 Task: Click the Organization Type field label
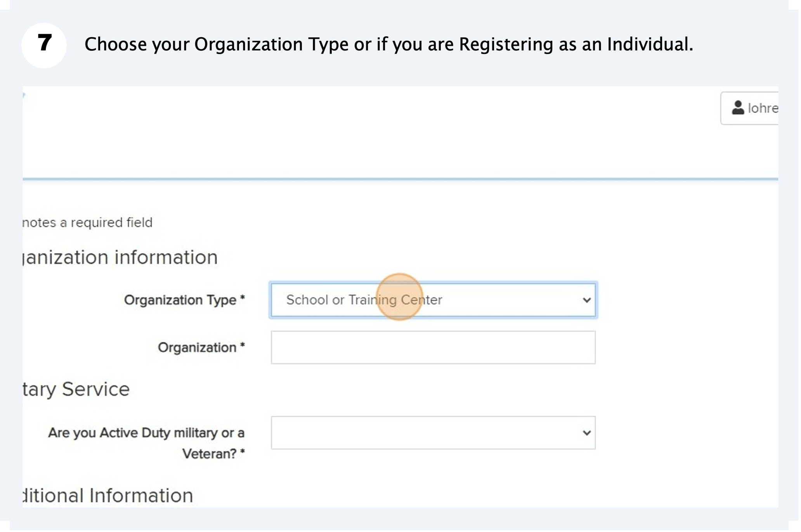click(184, 300)
